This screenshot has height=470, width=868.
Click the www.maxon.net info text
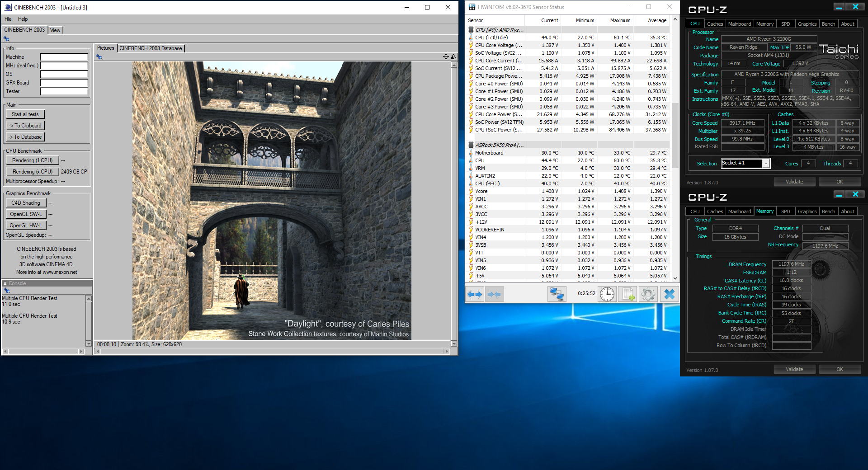[60, 272]
